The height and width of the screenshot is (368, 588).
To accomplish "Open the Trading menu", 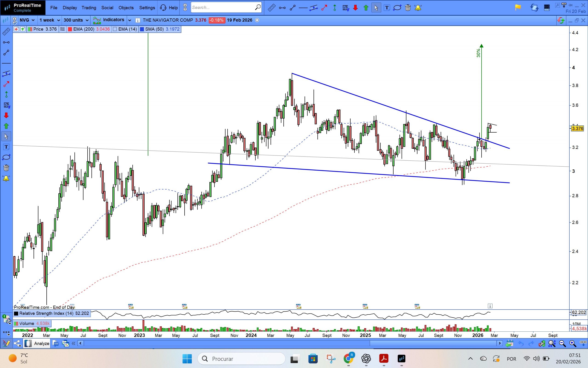I will 89,8.
